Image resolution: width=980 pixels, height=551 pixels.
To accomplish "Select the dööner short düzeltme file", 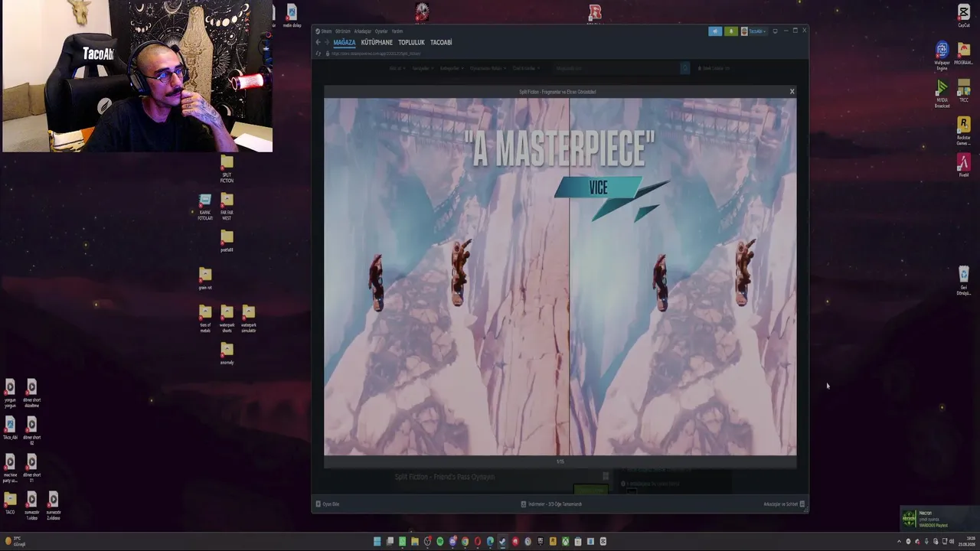I will (x=31, y=393).
